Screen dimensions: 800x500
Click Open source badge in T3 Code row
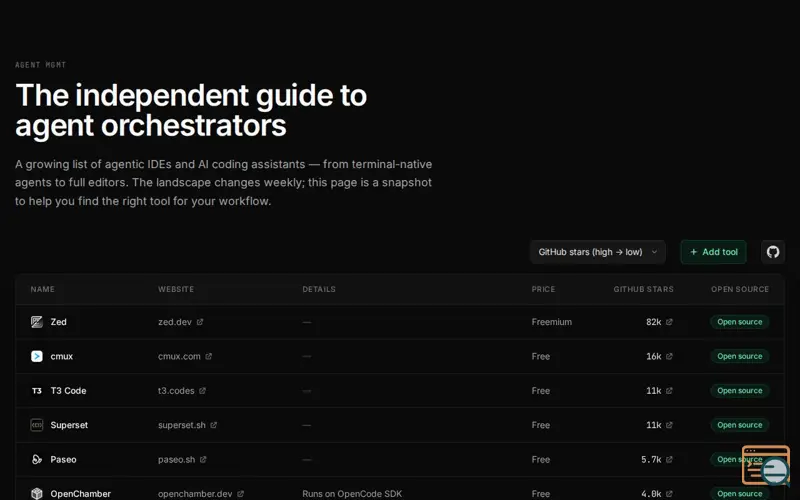point(740,391)
